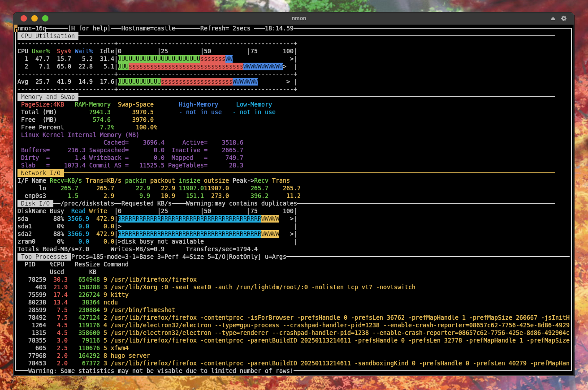Click the Hostname=castle label

point(148,28)
